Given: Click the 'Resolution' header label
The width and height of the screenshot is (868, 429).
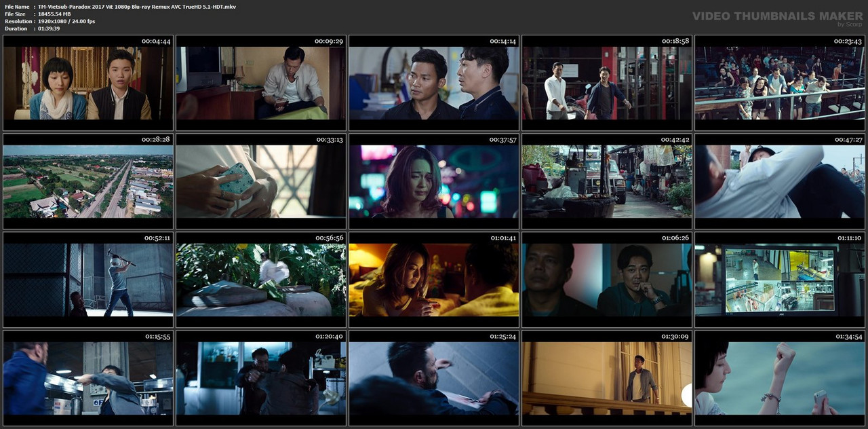Looking at the screenshot, I should pyautogui.click(x=17, y=22).
